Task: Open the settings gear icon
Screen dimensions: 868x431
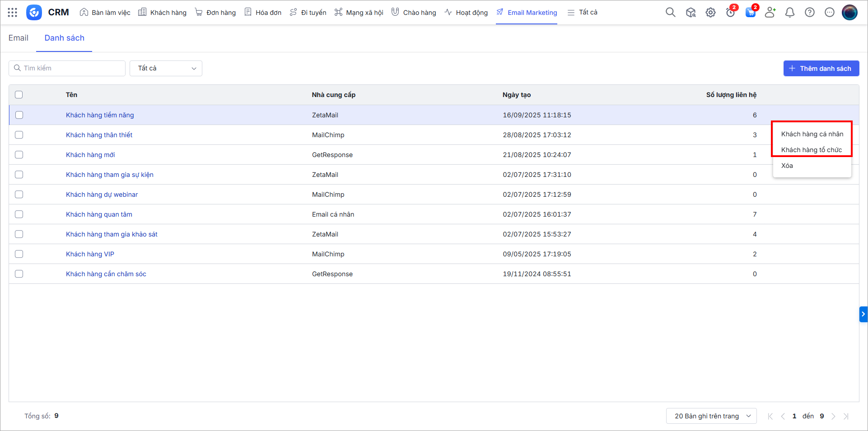Action: (710, 13)
